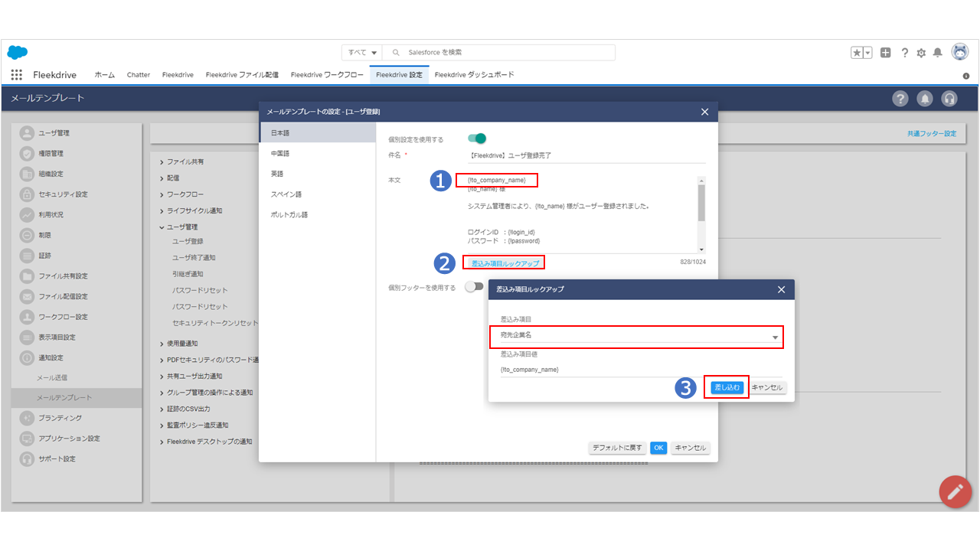Select the ユーザ終了通知 template item
This screenshot has width=980, height=551.
point(194,257)
